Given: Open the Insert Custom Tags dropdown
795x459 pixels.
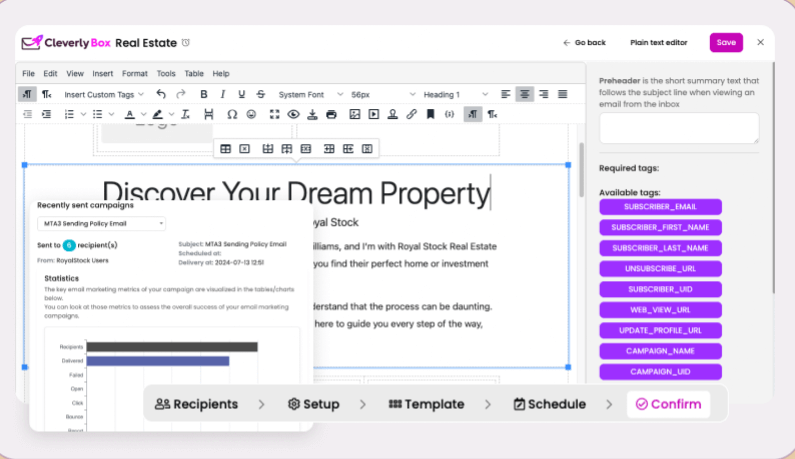Looking at the screenshot, I should (104, 94).
